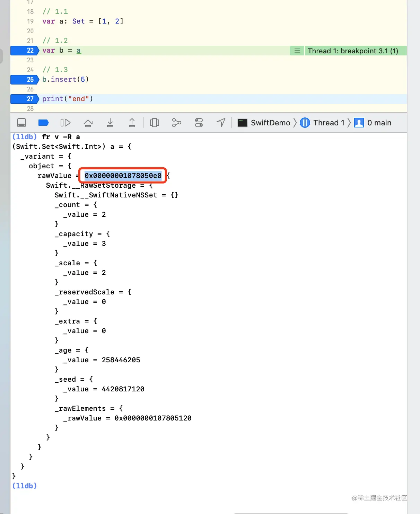
Task: Click the _capacity = { line
Action: click(82, 234)
